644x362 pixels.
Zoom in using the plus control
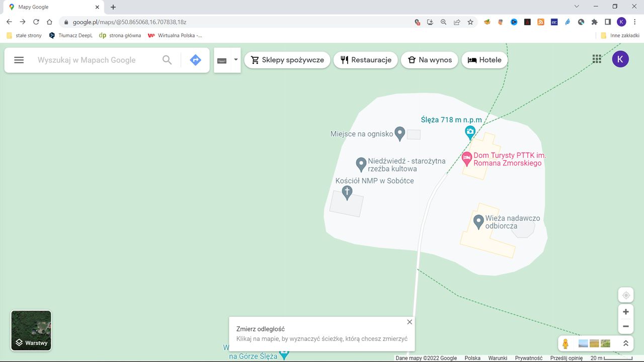click(x=625, y=311)
